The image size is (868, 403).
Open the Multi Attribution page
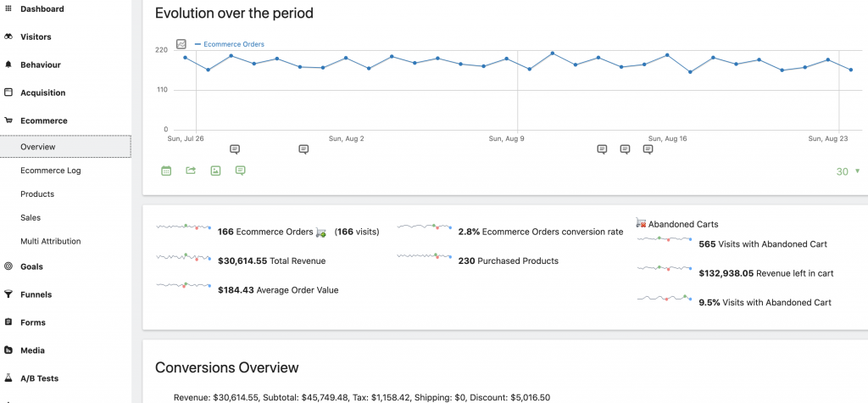[x=50, y=241]
